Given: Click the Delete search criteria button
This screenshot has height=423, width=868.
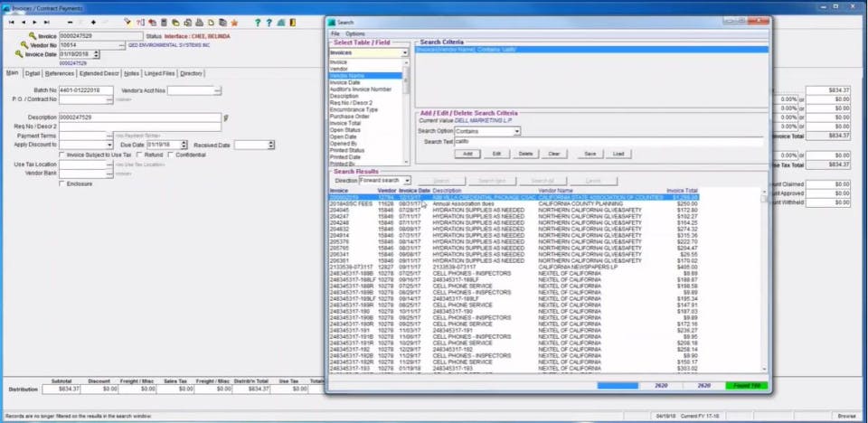Looking at the screenshot, I should pyautogui.click(x=526, y=154).
